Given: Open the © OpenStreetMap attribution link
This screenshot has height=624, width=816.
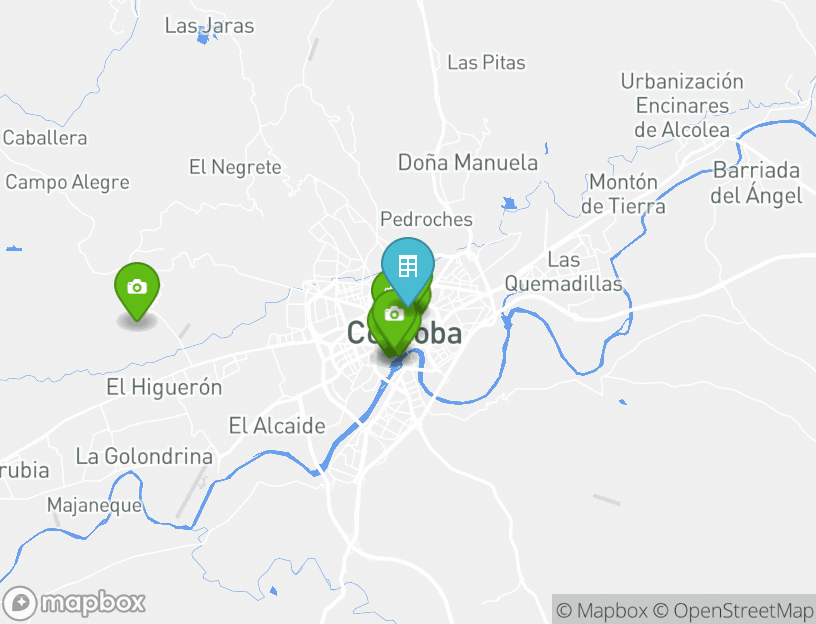Looking at the screenshot, I should coord(733,610).
